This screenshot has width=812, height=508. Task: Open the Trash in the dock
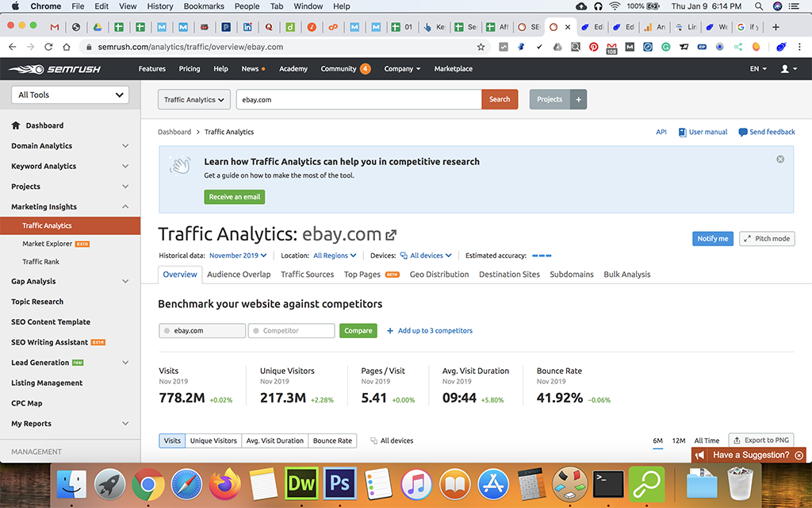740,484
